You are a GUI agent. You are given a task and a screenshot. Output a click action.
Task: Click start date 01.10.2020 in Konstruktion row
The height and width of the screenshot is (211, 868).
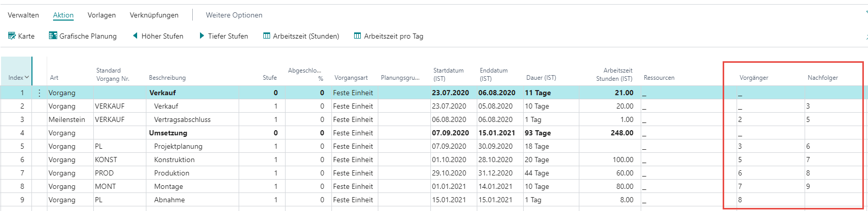tap(449, 160)
